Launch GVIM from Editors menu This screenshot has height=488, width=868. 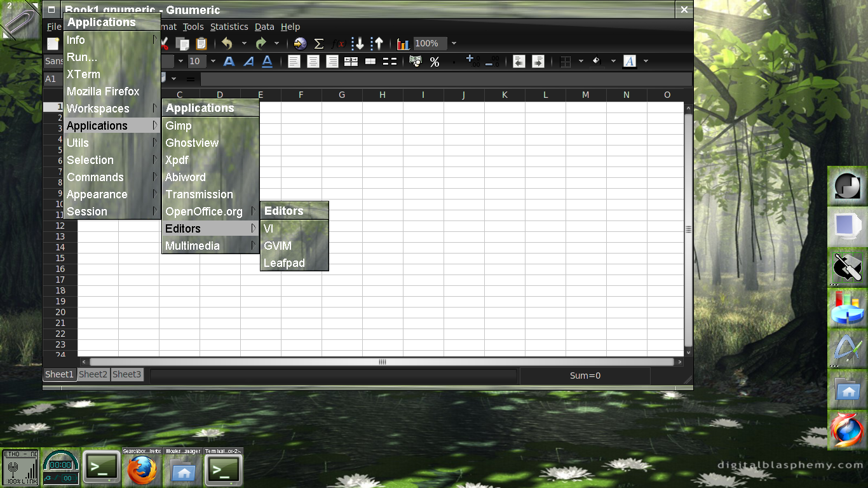[294, 246]
